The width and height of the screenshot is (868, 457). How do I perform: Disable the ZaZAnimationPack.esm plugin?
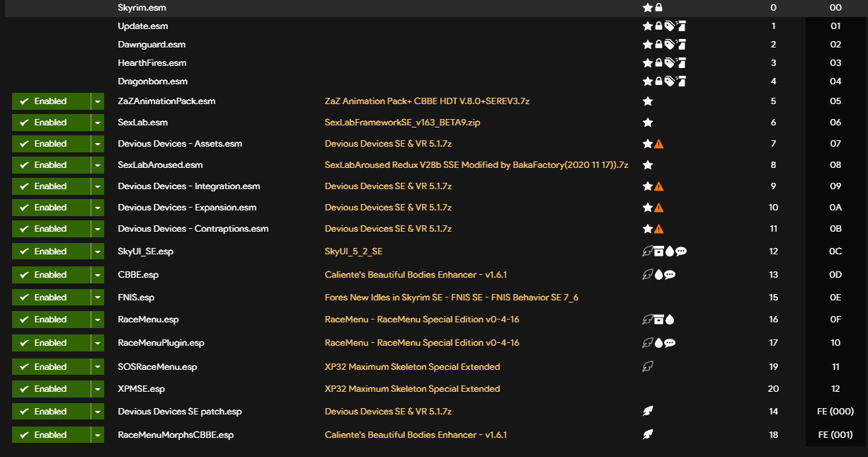tap(51, 101)
